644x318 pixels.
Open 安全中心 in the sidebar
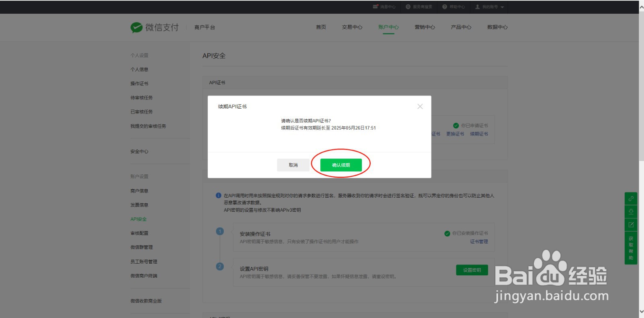click(139, 151)
